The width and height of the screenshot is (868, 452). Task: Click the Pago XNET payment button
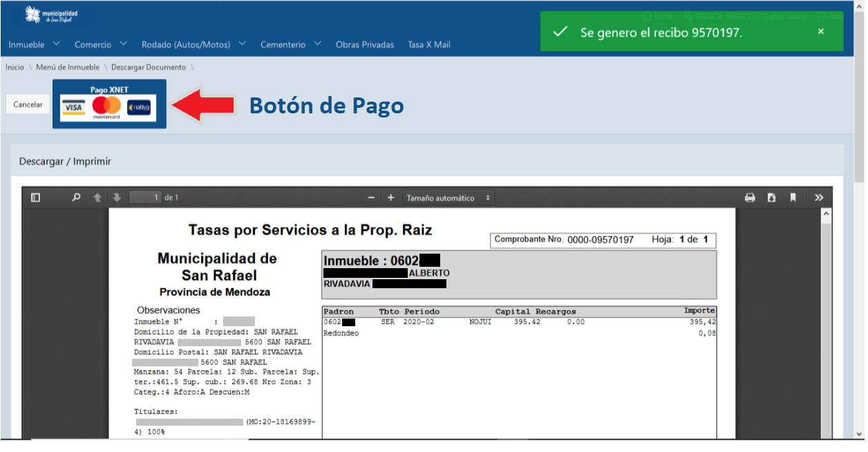click(x=109, y=104)
